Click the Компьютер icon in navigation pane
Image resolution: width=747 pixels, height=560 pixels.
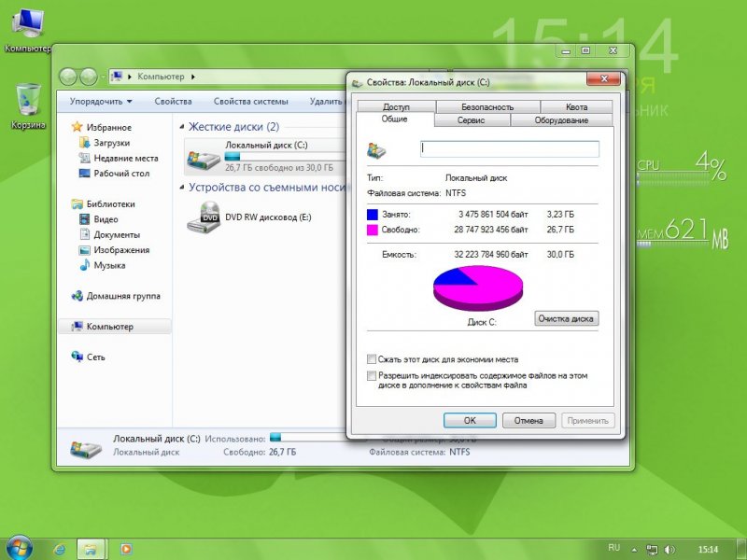(77, 326)
